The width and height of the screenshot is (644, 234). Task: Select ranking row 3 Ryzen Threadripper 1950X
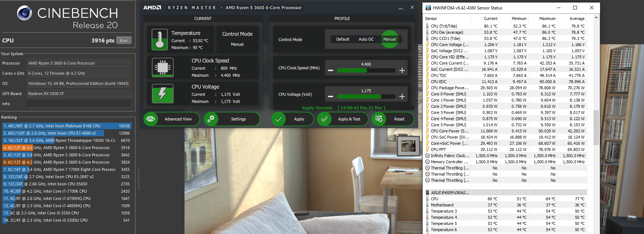[67, 140]
